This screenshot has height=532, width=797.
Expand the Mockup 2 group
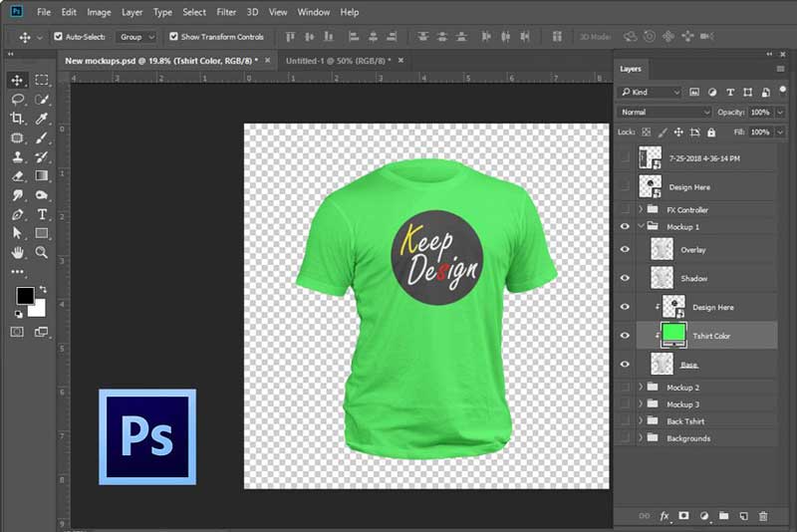point(641,387)
